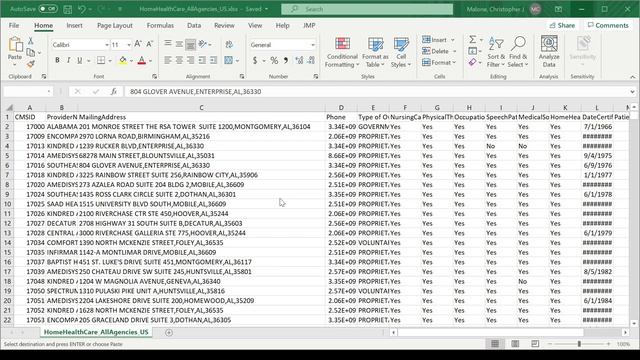Switch to the Page Layout tab

pyautogui.click(x=115, y=25)
